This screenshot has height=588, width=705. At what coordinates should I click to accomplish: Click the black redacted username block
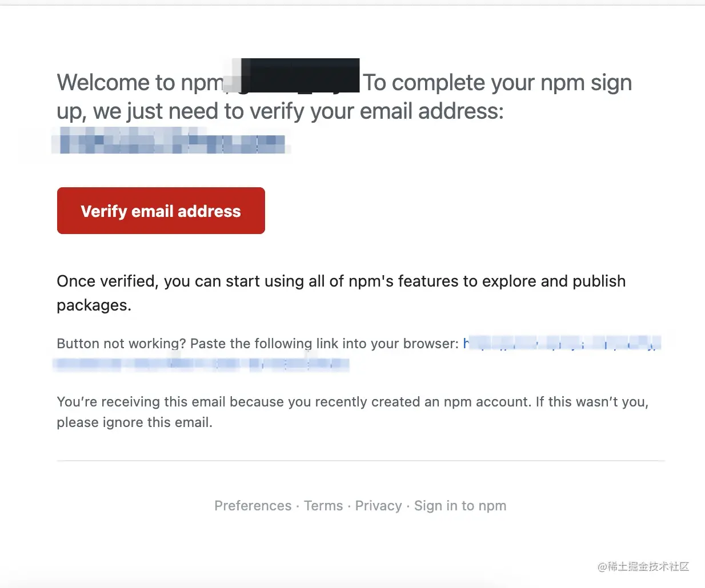[x=300, y=75]
